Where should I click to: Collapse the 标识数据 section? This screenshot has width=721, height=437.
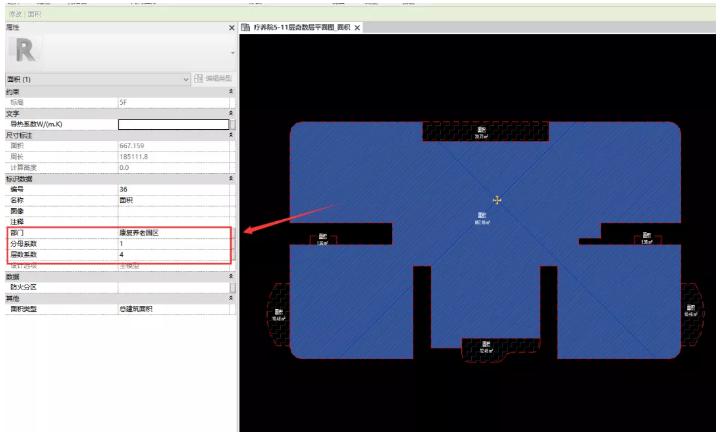point(231,178)
